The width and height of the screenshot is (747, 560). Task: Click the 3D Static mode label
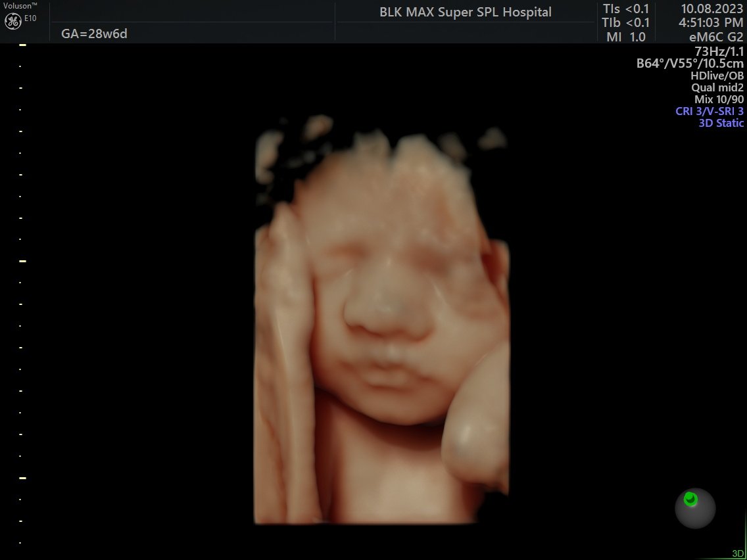point(721,123)
